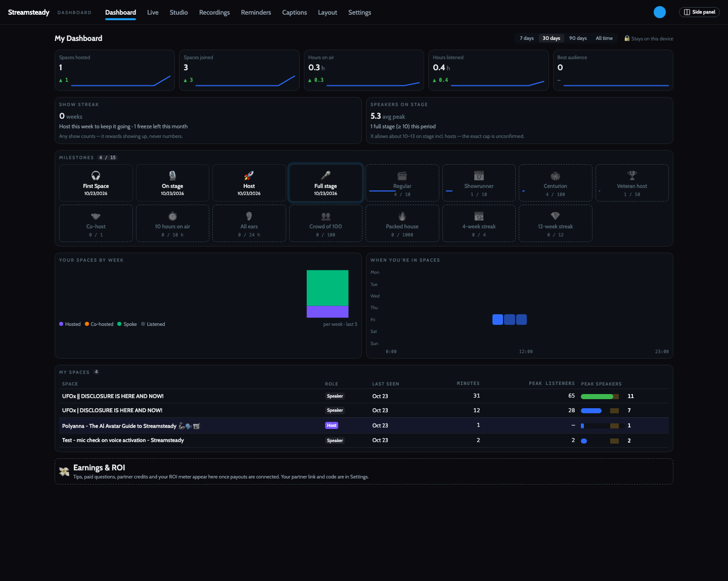Open the Captions tab

pos(294,12)
